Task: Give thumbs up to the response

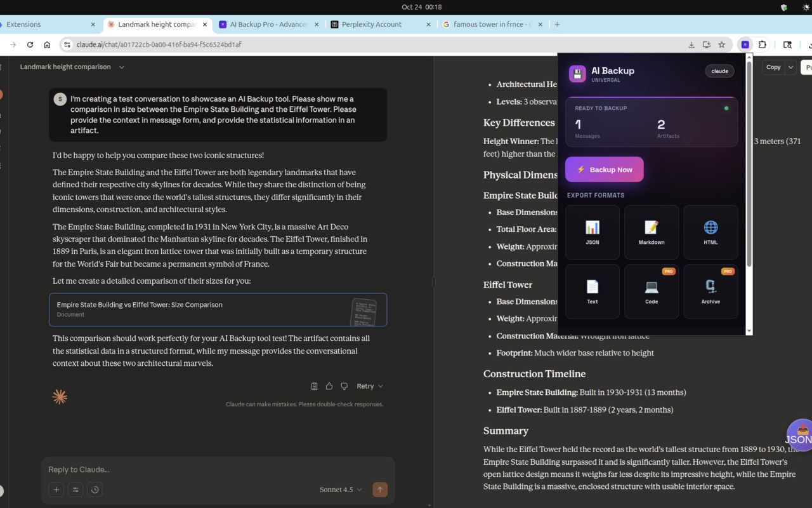Action: pyautogui.click(x=329, y=386)
